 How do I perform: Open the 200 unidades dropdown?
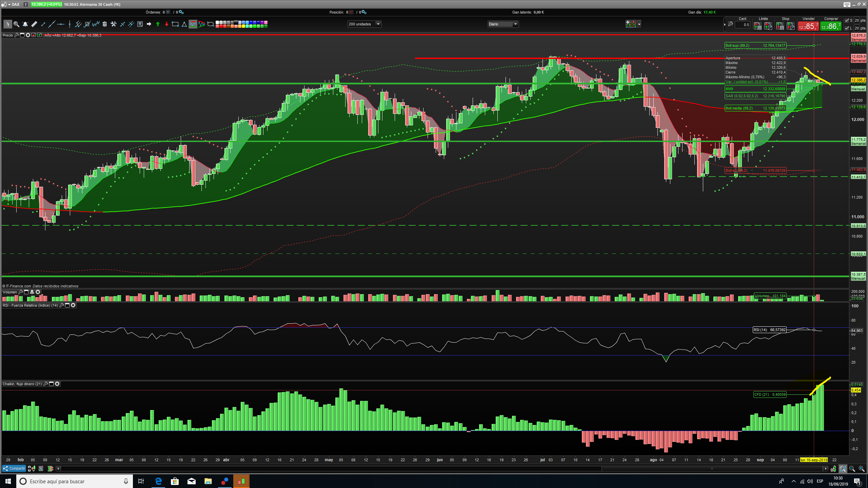click(x=378, y=24)
